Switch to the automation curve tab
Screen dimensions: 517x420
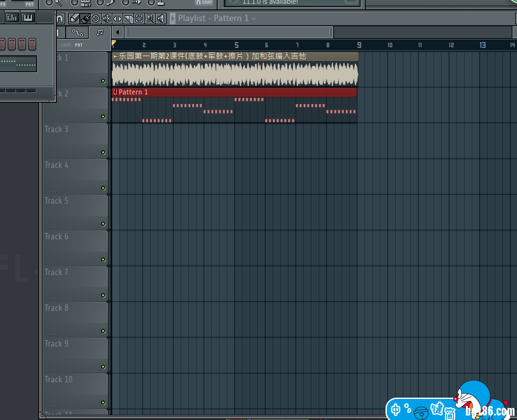pos(78,32)
